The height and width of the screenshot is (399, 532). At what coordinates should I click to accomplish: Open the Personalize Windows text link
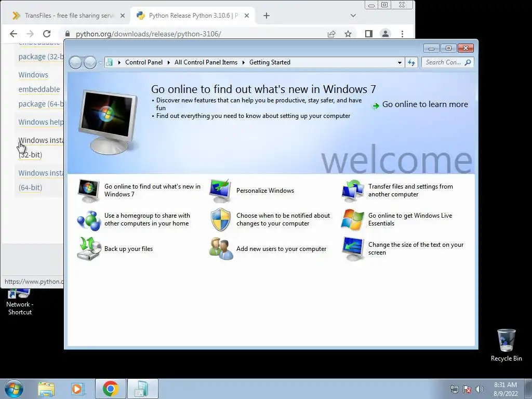point(265,191)
